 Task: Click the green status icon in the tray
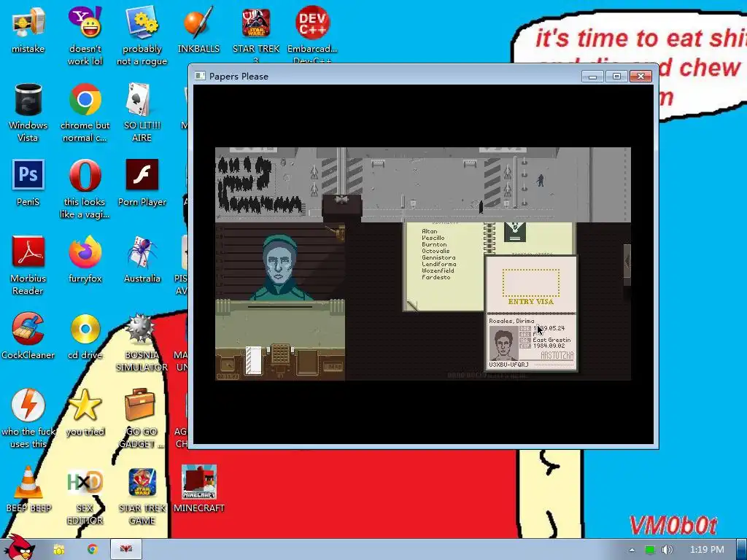pos(649,550)
